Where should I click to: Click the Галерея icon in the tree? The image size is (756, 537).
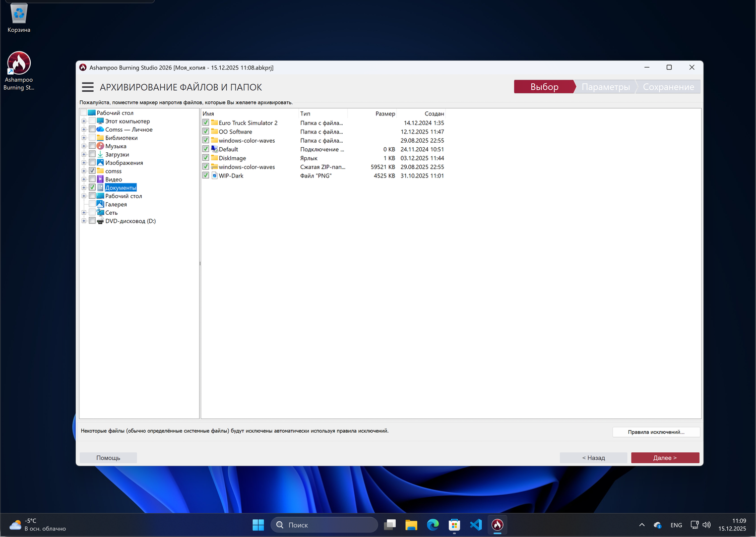[x=100, y=204]
